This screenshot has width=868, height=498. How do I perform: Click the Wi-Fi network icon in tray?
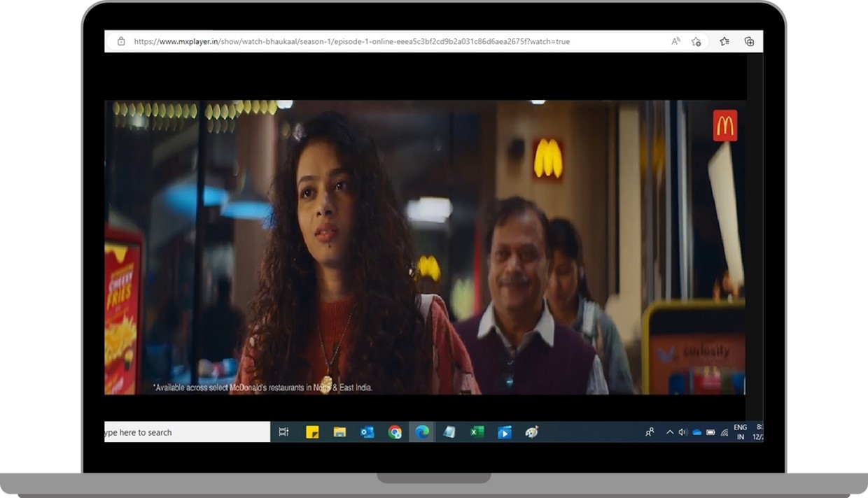pyautogui.click(x=724, y=432)
